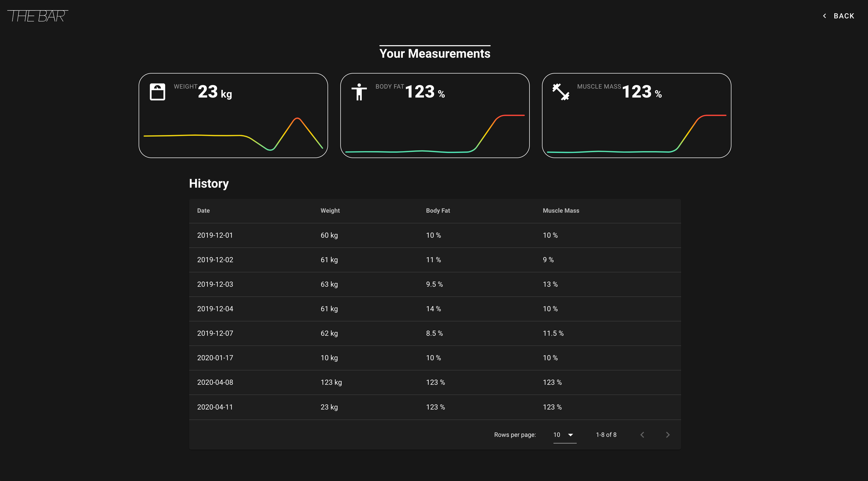Click the 9.5 % body fat cell

434,284
